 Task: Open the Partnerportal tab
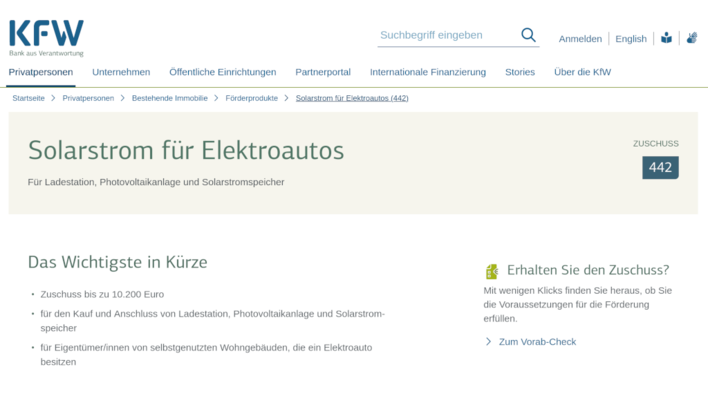(323, 72)
